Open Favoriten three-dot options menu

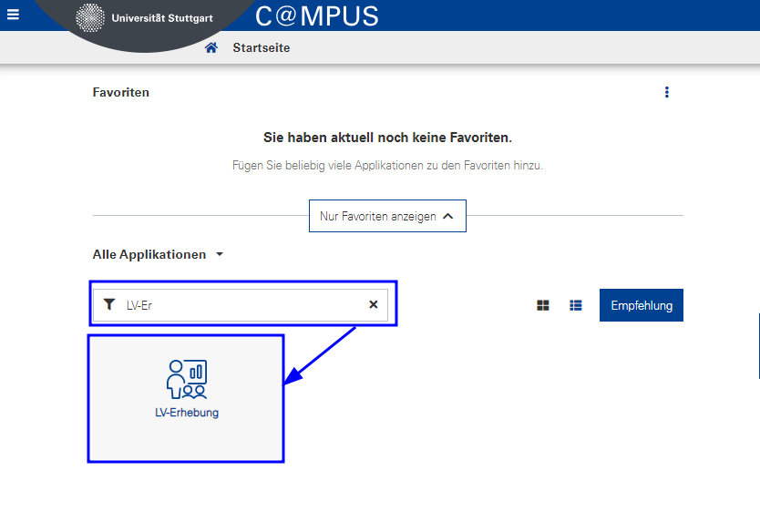[x=667, y=92]
